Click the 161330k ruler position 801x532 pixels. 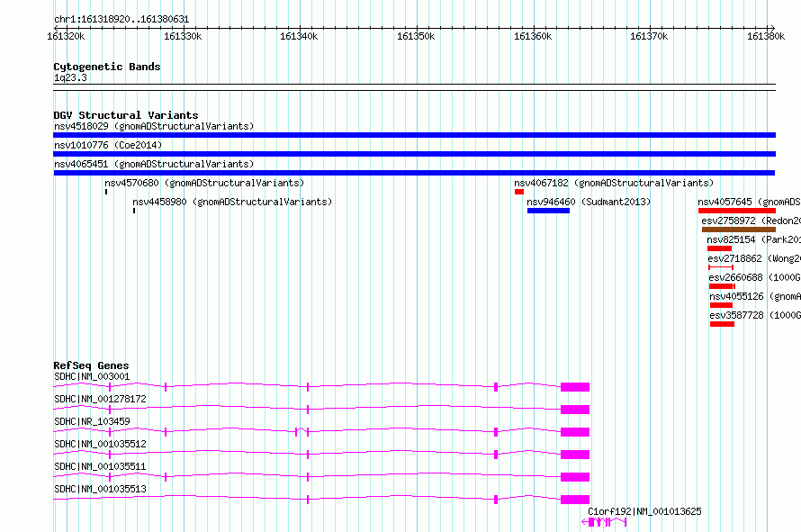(x=183, y=36)
